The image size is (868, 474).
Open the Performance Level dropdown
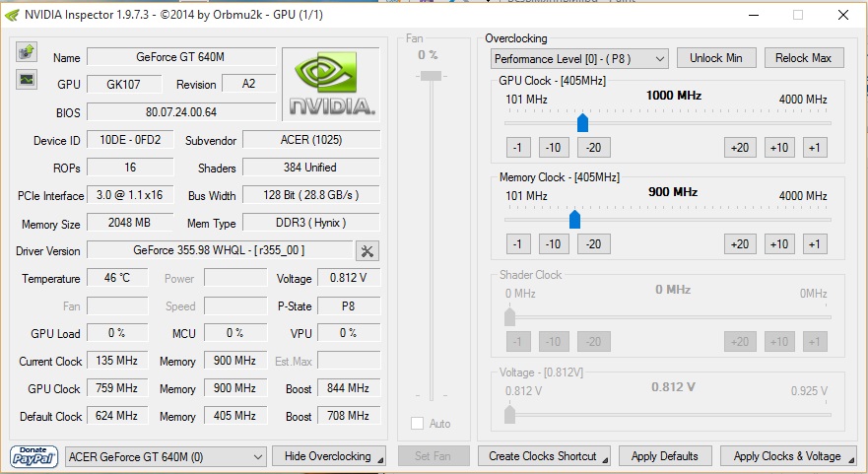pos(579,59)
